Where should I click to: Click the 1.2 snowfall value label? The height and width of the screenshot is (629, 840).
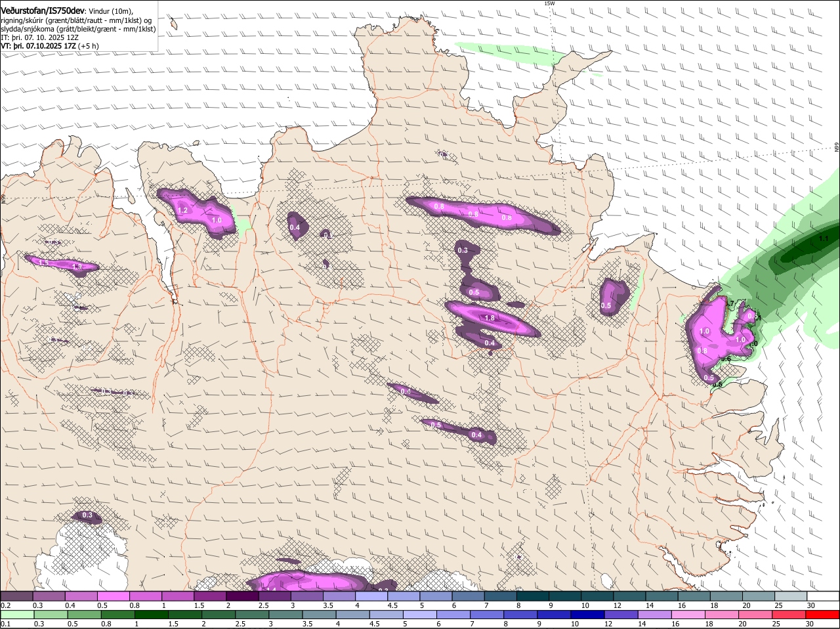183,211
